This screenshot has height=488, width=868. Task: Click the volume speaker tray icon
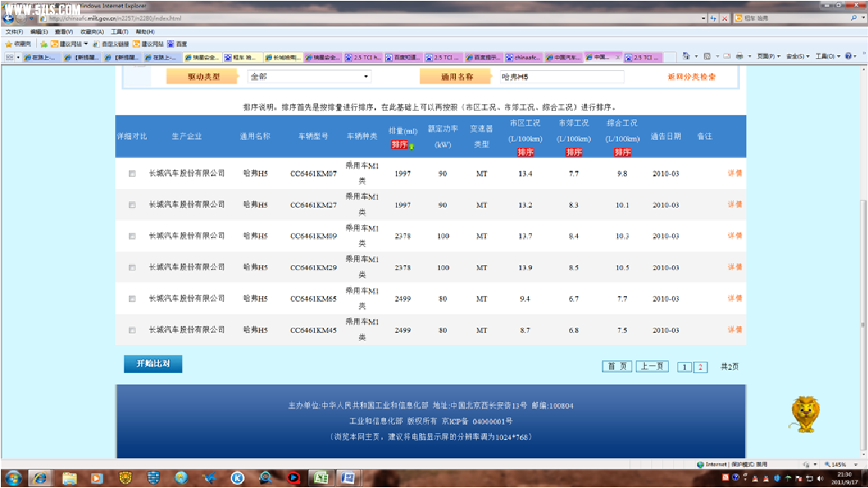[x=821, y=478]
